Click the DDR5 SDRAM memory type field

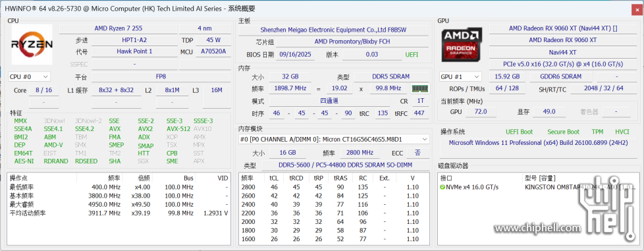pos(391,77)
